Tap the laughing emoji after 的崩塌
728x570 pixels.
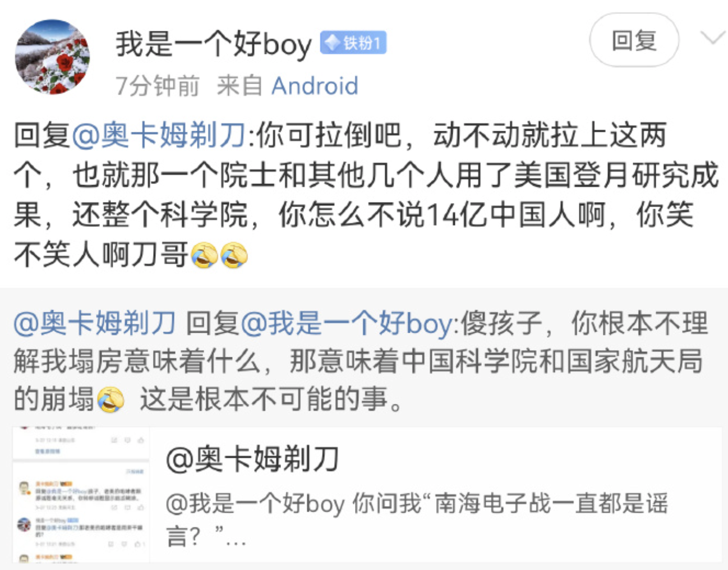coord(110,399)
